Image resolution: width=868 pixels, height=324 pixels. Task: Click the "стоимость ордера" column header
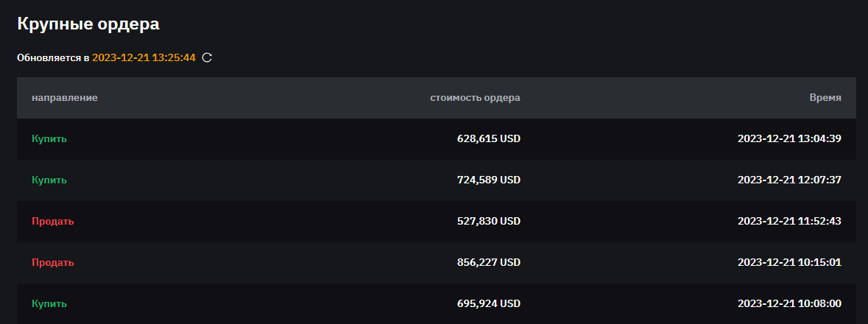475,97
